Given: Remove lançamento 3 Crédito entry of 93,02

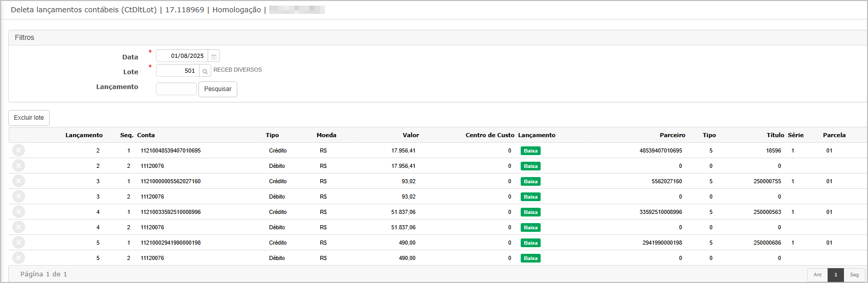Looking at the screenshot, I should (x=18, y=181).
